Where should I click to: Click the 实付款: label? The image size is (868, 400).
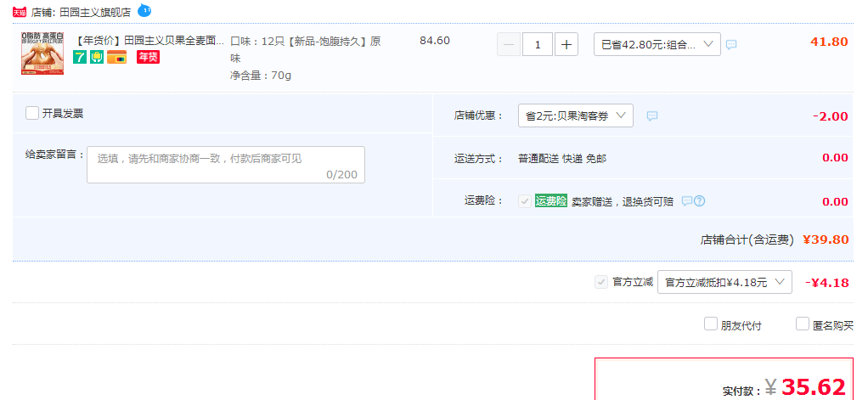pos(741,392)
